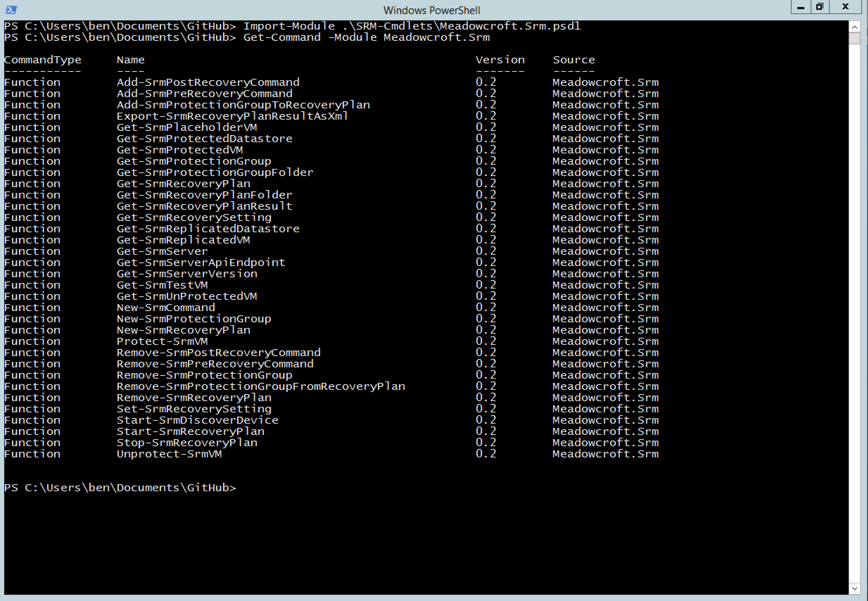The image size is (868, 601).
Task: Click Get-SrmRecoveryPlan entry
Action: (x=183, y=184)
